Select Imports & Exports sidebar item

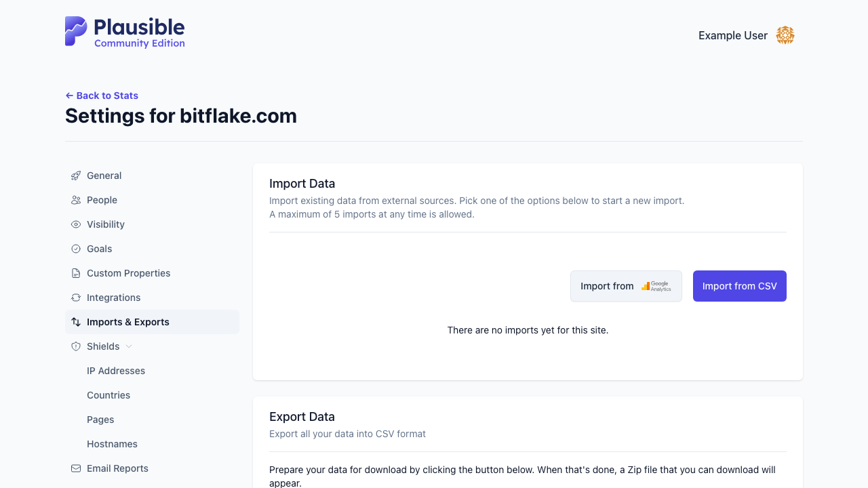click(152, 322)
